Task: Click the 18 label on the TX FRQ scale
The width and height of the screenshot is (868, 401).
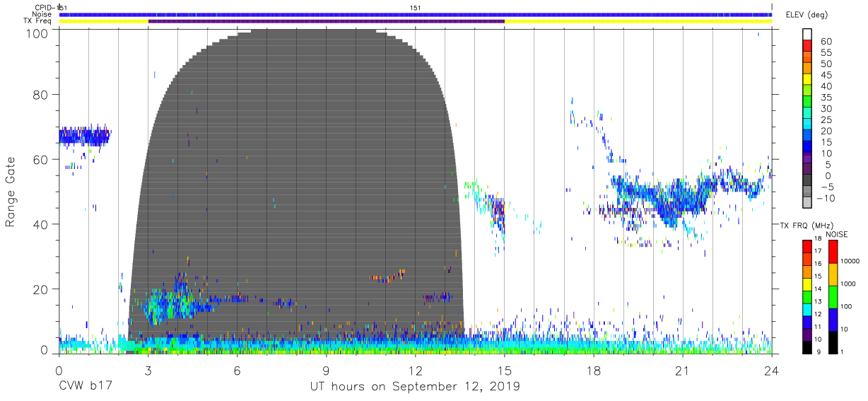Action: [x=818, y=239]
